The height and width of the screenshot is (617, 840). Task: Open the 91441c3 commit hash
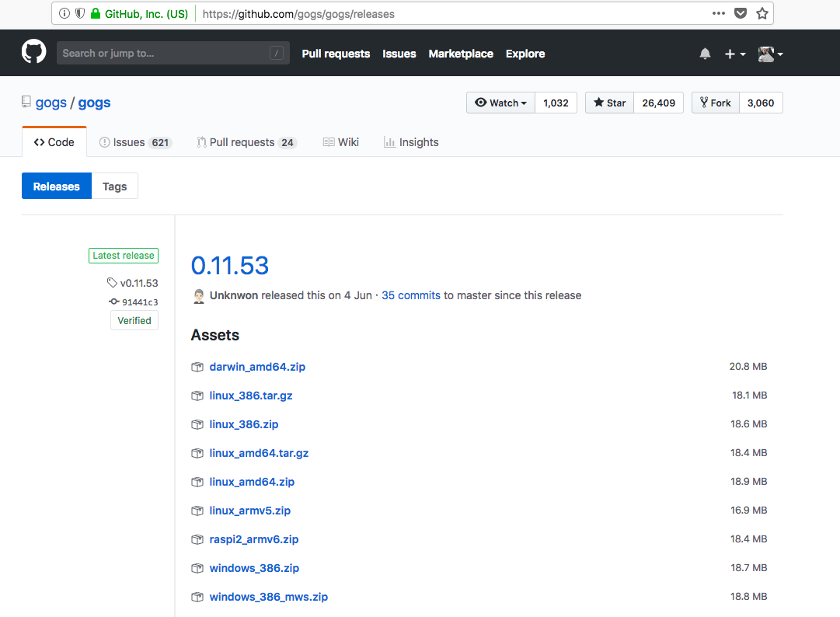point(139,302)
